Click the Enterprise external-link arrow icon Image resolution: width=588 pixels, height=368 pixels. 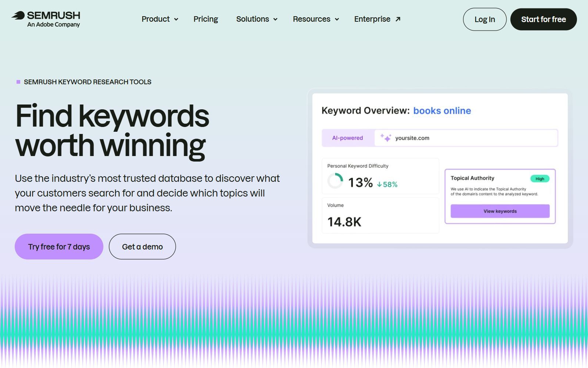(x=398, y=19)
